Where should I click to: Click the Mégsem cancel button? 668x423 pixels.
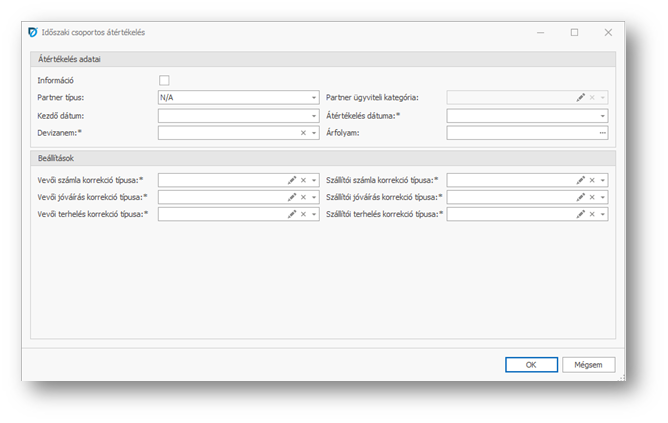tap(588, 365)
